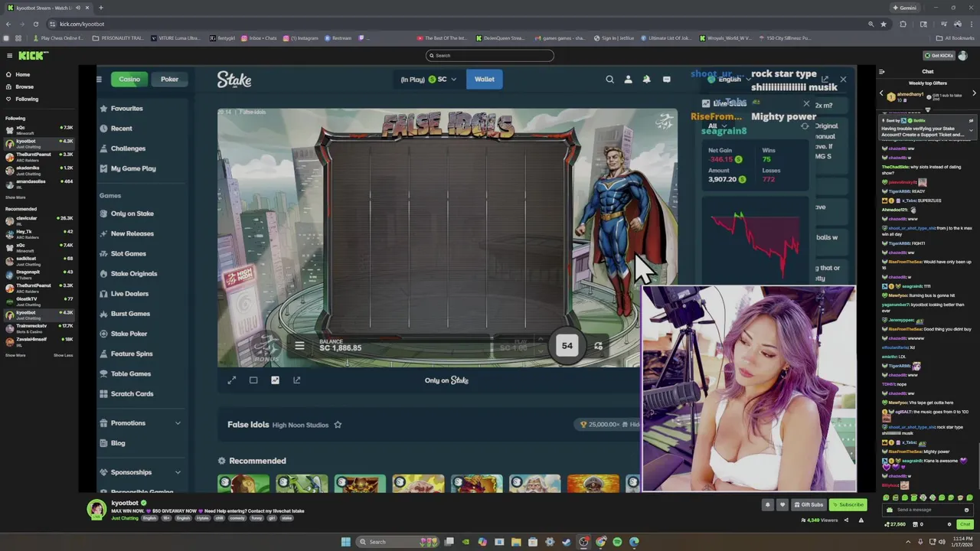Open the Stake Wallet

tap(484, 79)
